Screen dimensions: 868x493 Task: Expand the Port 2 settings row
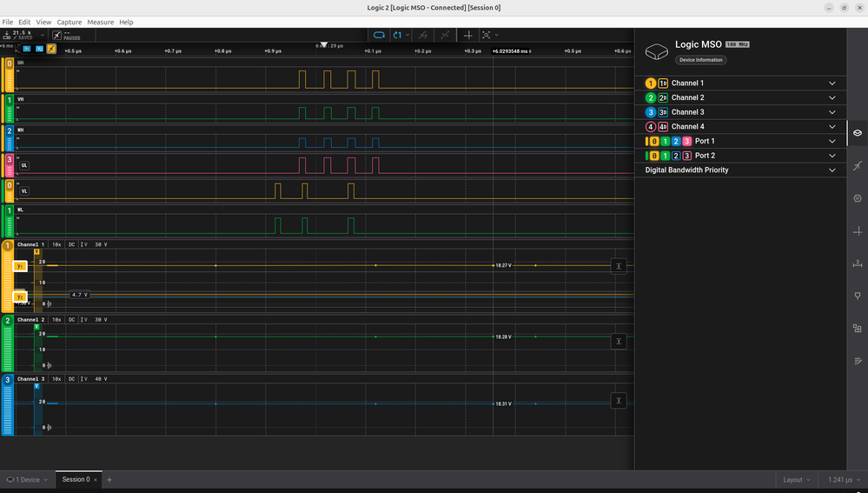click(740, 156)
